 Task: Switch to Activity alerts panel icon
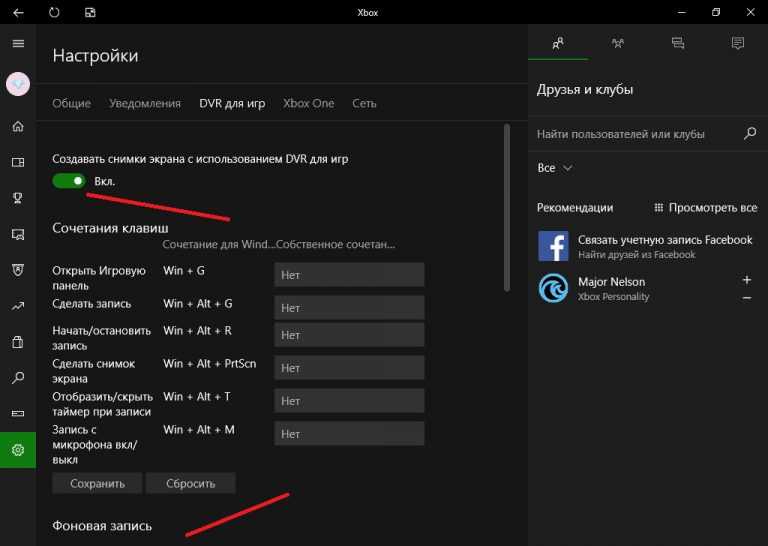pos(738,43)
